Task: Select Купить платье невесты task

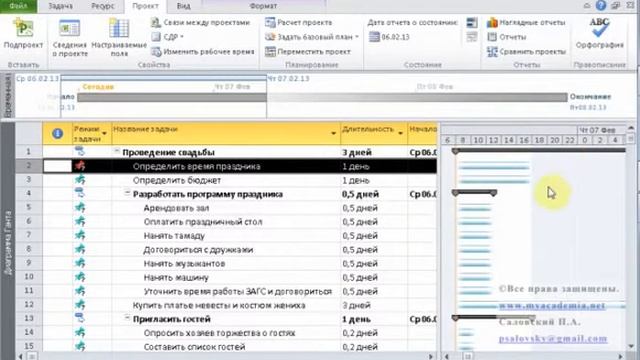Action: [x=219, y=305]
